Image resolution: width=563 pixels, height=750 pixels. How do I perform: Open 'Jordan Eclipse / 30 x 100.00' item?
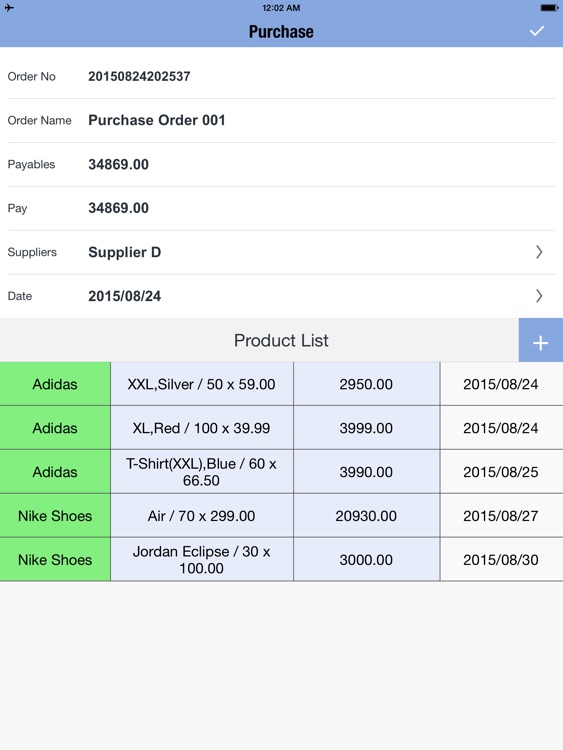202,560
